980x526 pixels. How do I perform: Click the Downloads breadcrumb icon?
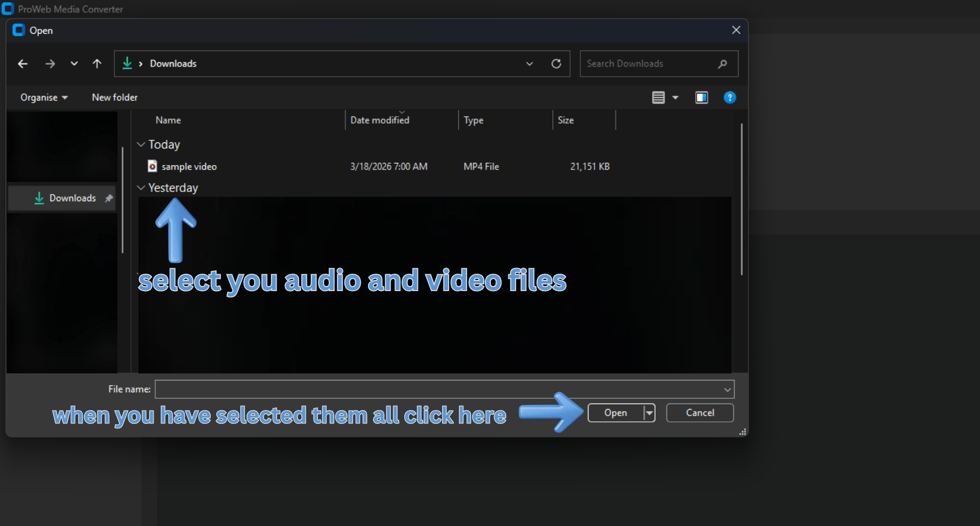127,63
